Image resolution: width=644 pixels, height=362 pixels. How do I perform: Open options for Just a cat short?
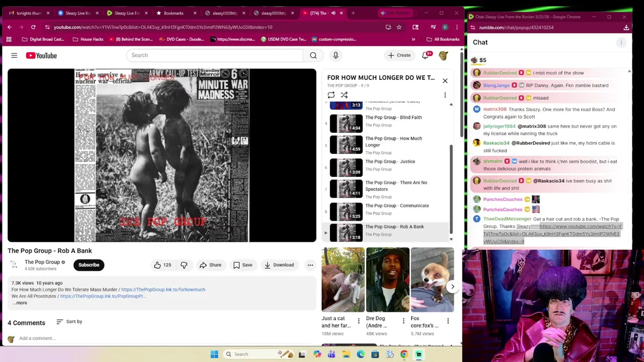pos(359,321)
